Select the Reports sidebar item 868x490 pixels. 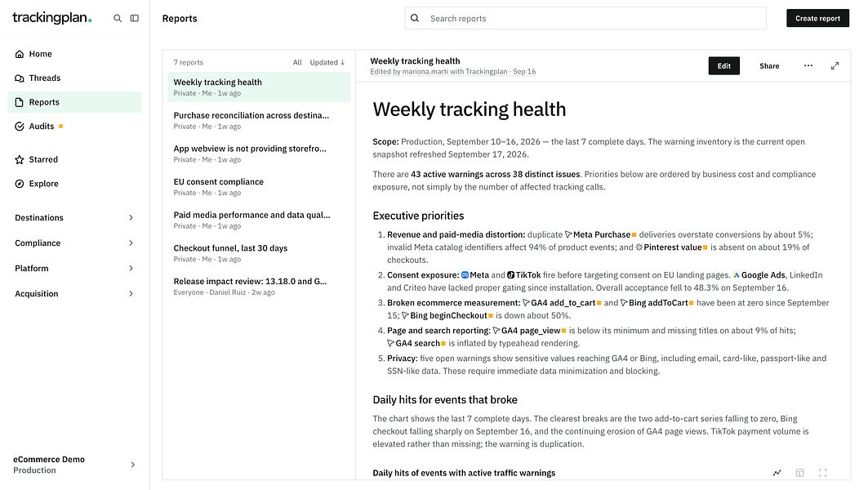point(74,102)
